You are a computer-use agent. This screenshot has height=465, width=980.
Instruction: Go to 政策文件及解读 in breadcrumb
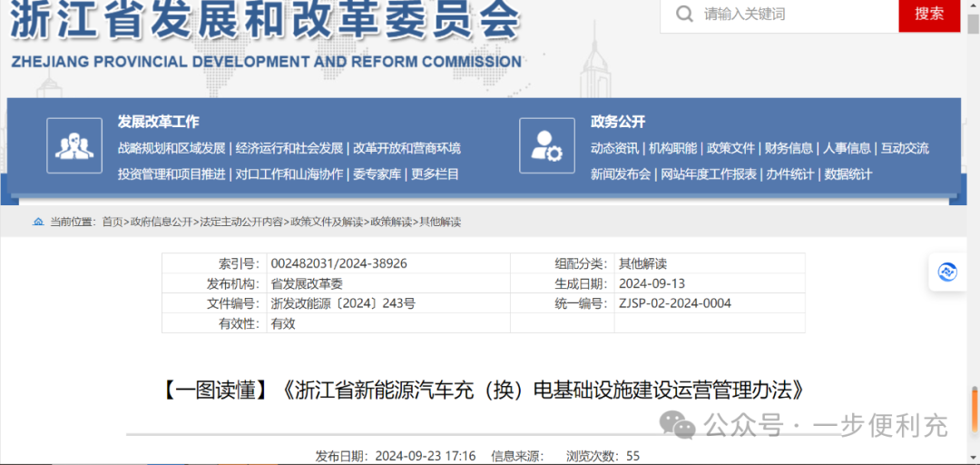point(326,222)
